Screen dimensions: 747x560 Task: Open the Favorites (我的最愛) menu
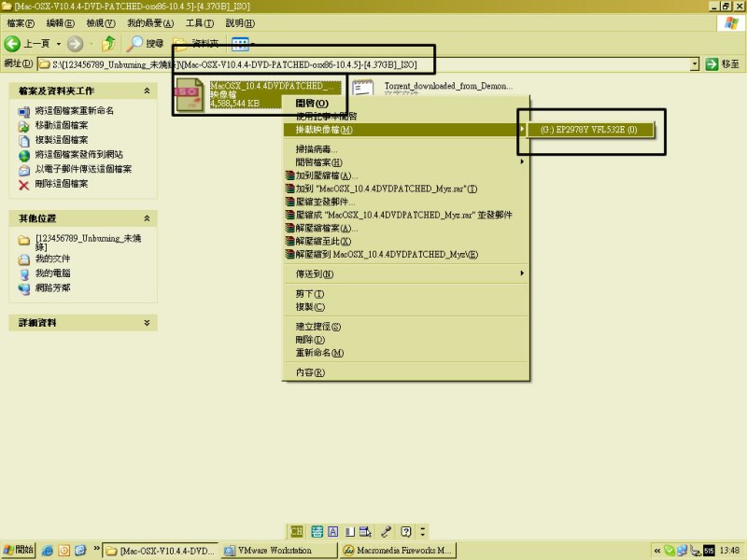(150, 22)
